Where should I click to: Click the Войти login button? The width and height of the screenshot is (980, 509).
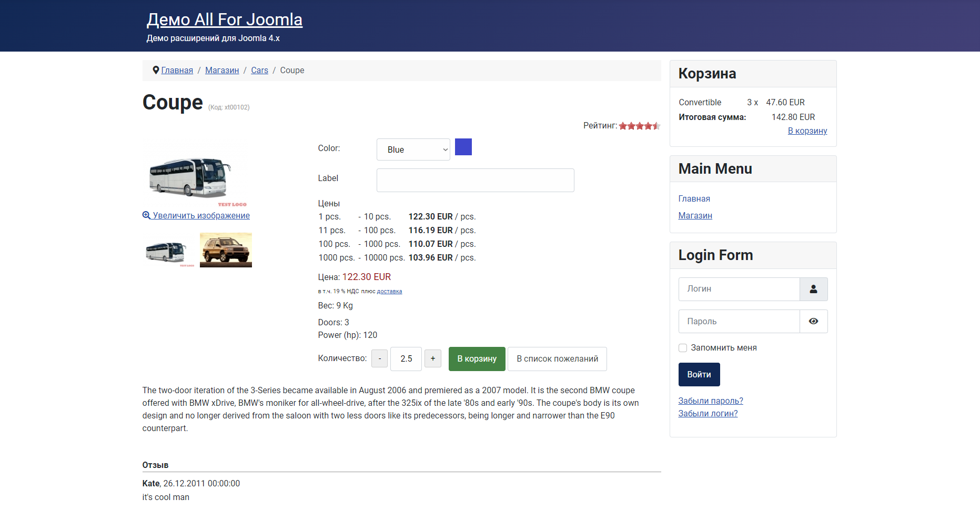699,374
